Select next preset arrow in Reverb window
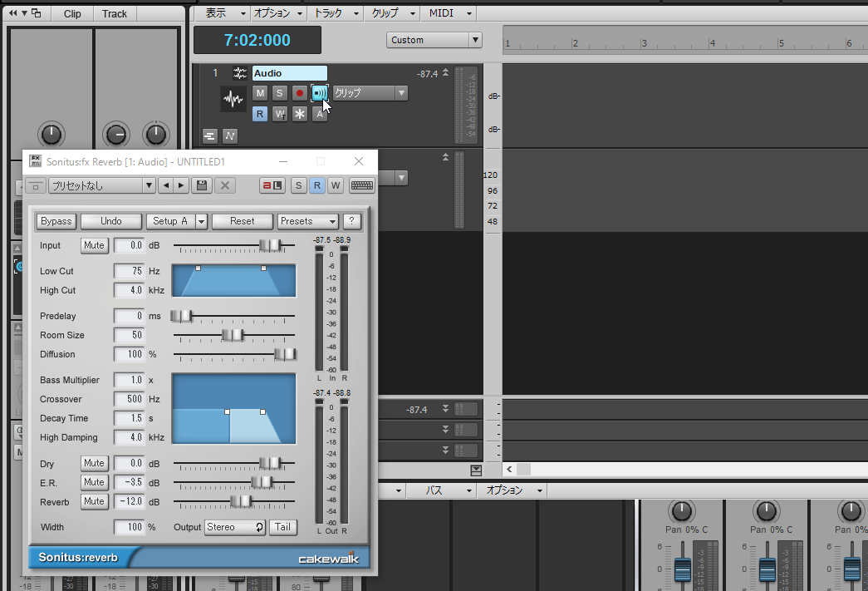This screenshot has width=868, height=591. coord(181,185)
